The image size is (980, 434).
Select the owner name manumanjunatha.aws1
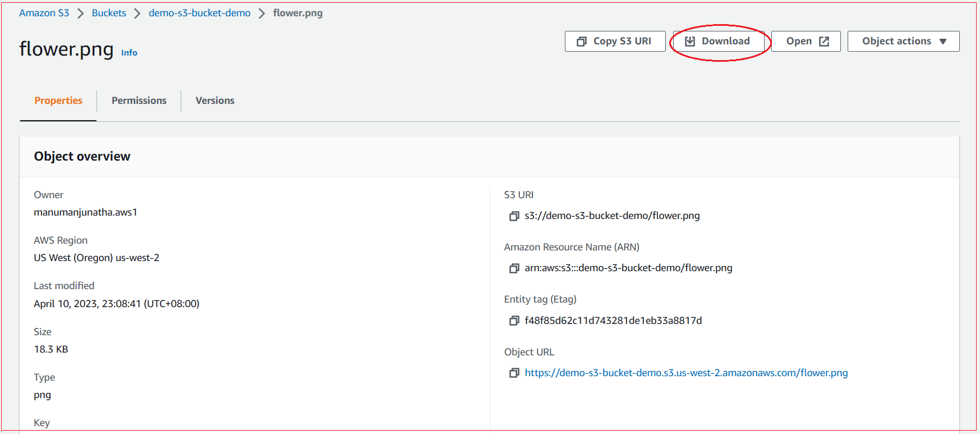click(85, 212)
